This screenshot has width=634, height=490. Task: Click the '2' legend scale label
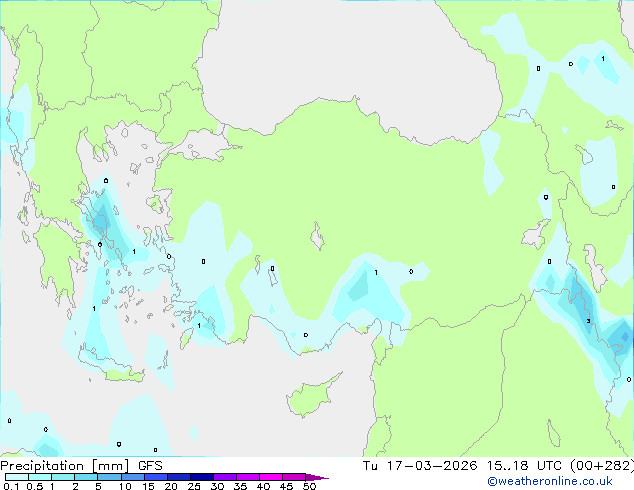[75, 486]
